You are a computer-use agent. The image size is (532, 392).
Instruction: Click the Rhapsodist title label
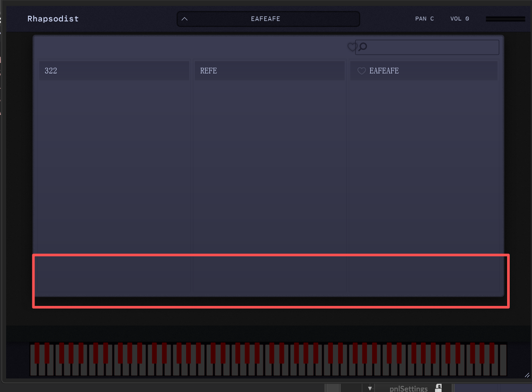[53, 19]
